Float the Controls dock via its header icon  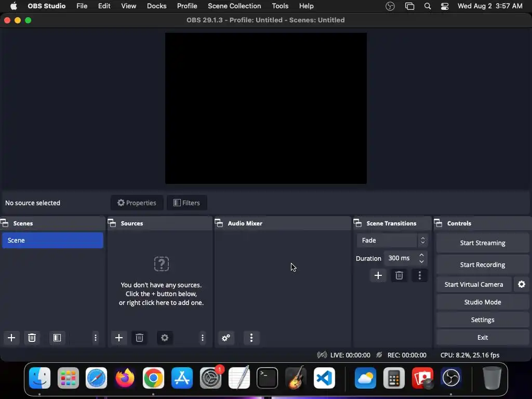pyautogui.click(x=438, y=223)
